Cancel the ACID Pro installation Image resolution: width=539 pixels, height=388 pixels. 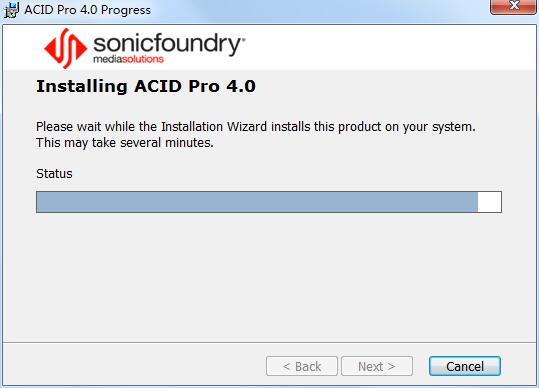pos(465,366)
